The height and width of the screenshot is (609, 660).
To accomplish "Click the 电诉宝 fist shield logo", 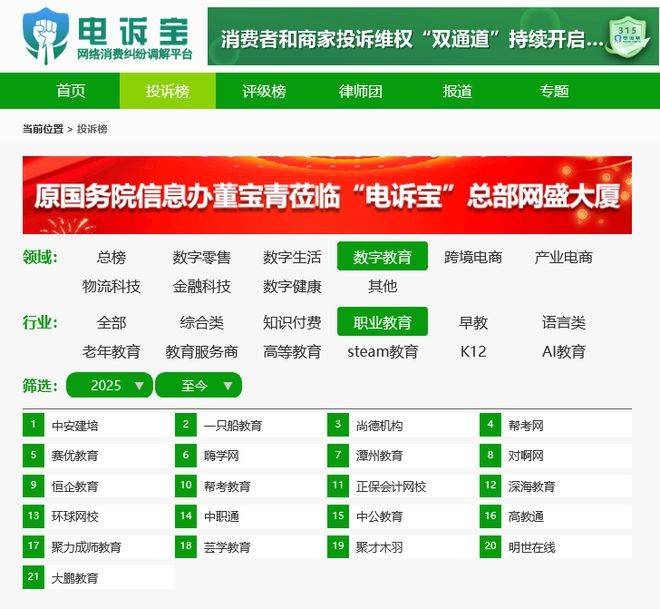I will (45, 36).
